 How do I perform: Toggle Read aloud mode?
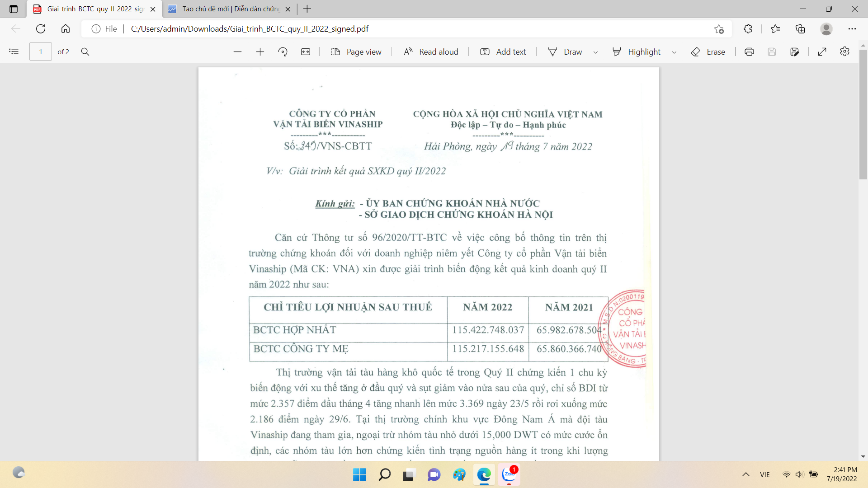click(x=431, y=52)
